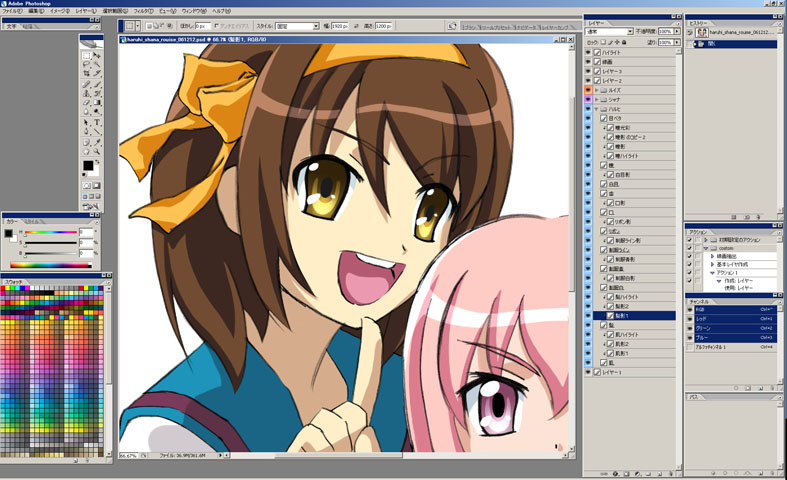Open the ファイル menu
The height and width of the screenshot is (480, 787).
point(12,11)
